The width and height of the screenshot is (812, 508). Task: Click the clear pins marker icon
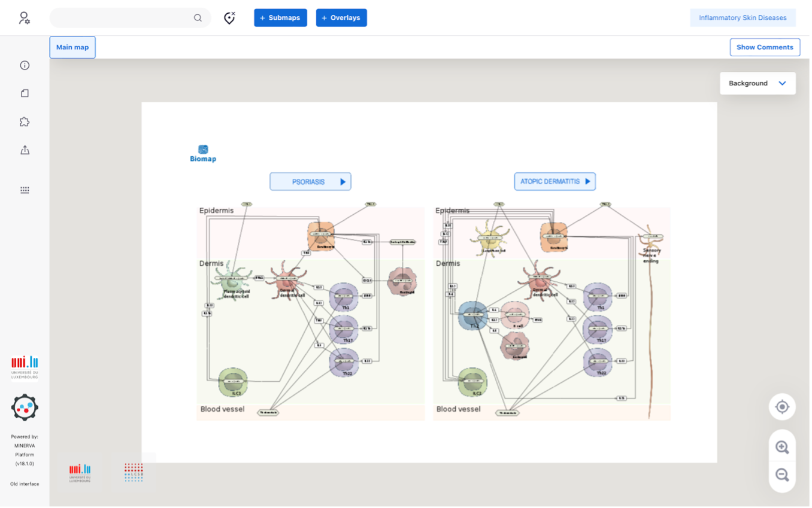click(229, 18)
